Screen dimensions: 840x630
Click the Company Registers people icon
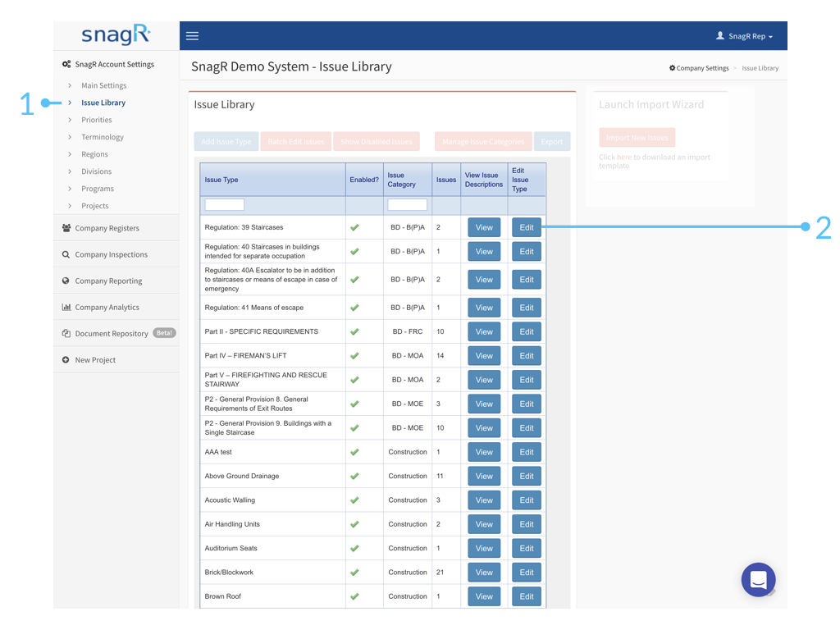66,228
